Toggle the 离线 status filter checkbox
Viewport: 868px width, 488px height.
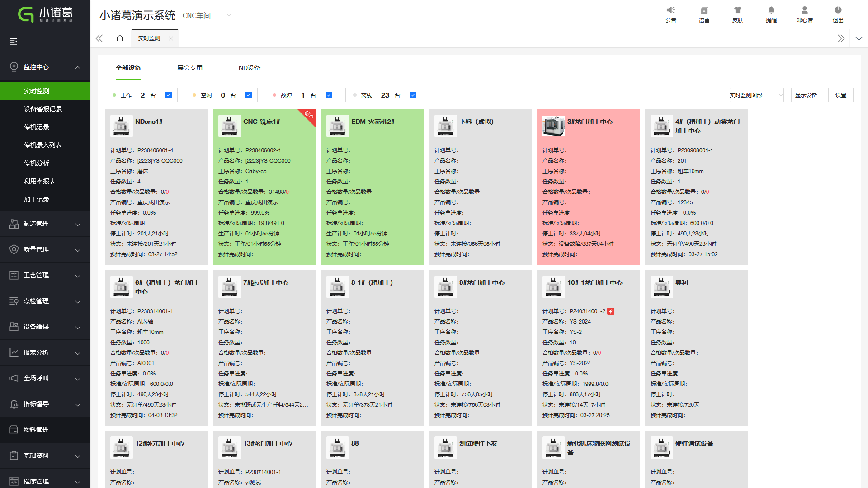(413, 95)
